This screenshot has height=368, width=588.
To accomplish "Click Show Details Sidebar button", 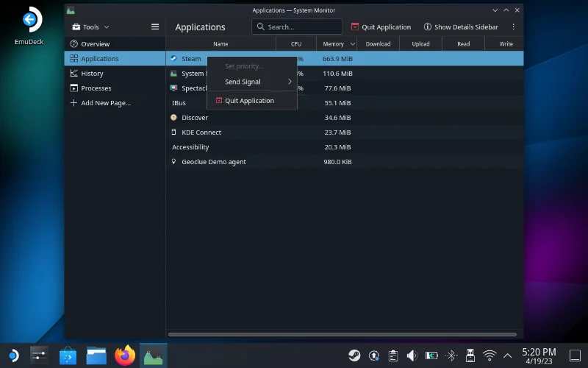I will click(461, 27).
